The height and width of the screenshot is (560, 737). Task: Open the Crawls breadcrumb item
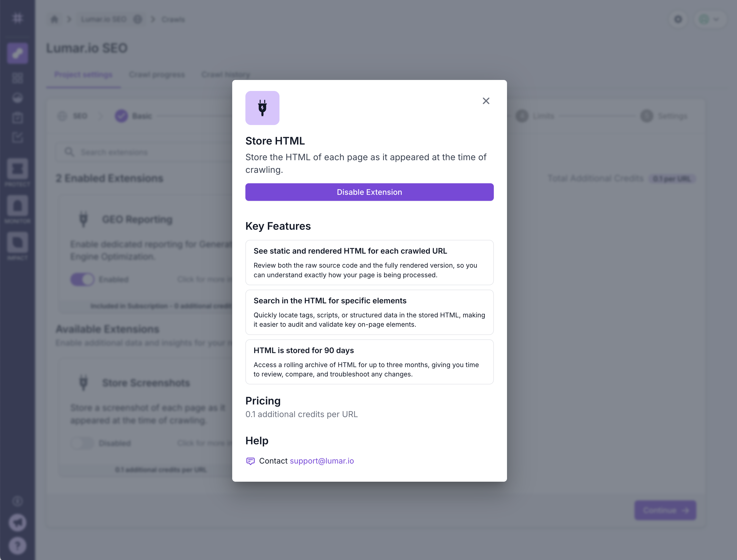(x=173, y=19)
